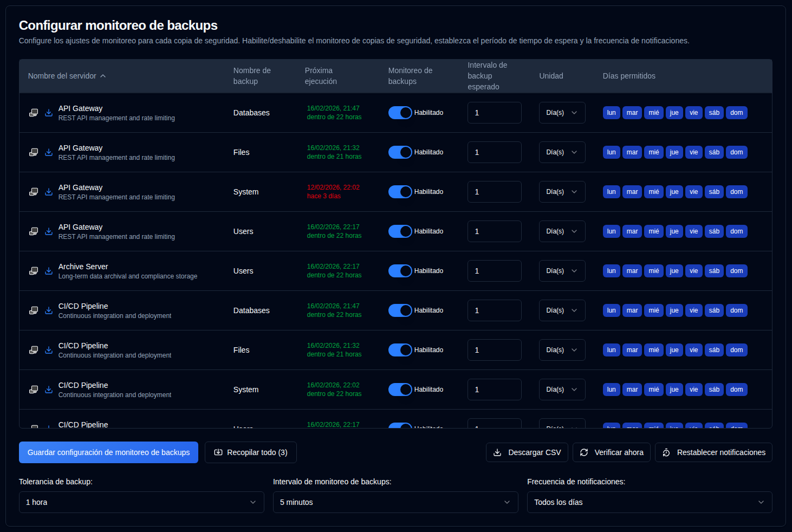Click Guardar configuración de monitoreo de backups
The image size is (792, 532).
[x=108, y=452]
